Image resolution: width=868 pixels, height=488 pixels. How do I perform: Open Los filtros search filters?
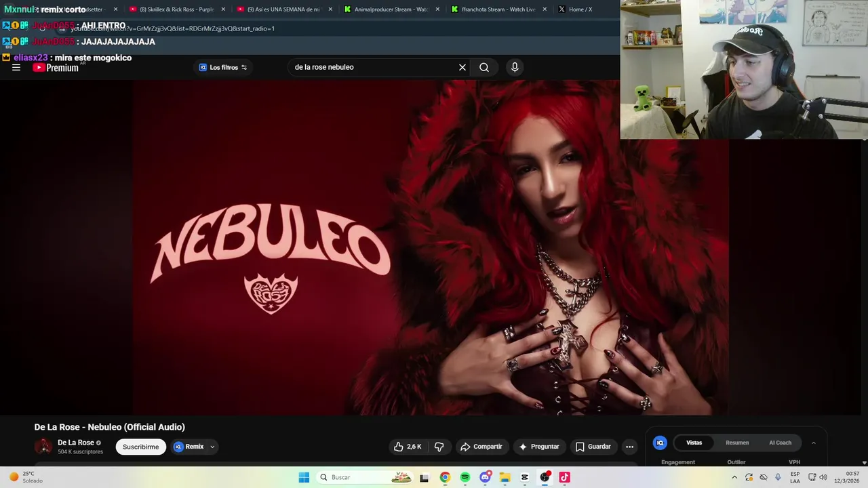(x=223, y=67)
